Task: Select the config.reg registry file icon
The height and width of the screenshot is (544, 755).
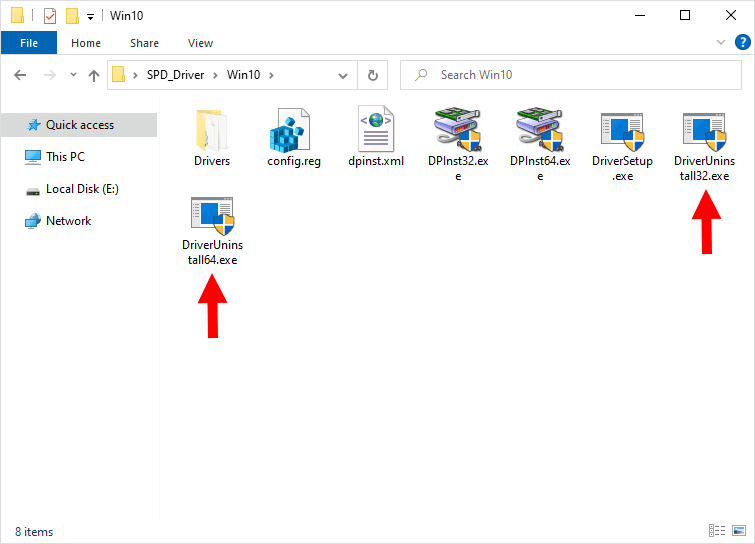Action: 290,130
